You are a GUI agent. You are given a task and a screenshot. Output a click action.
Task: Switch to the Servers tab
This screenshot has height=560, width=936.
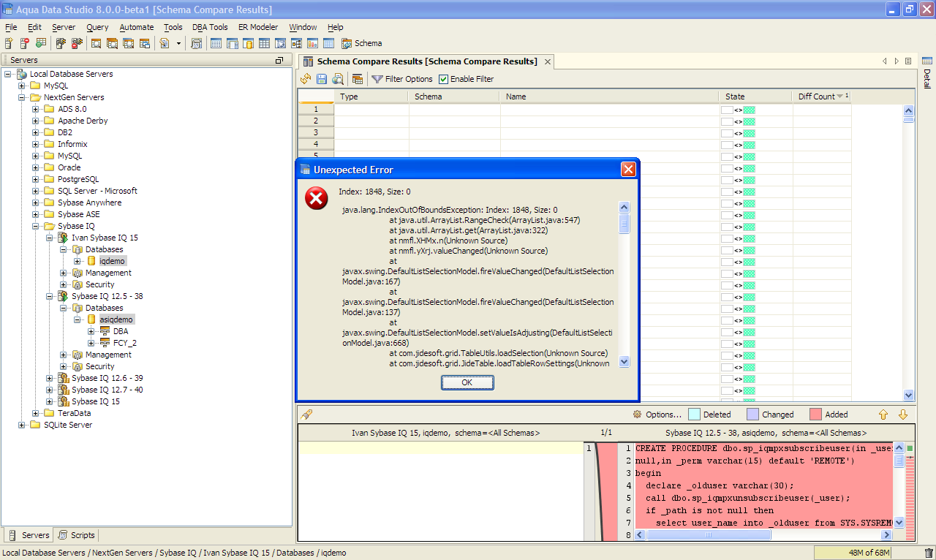[x=29, y=535]
